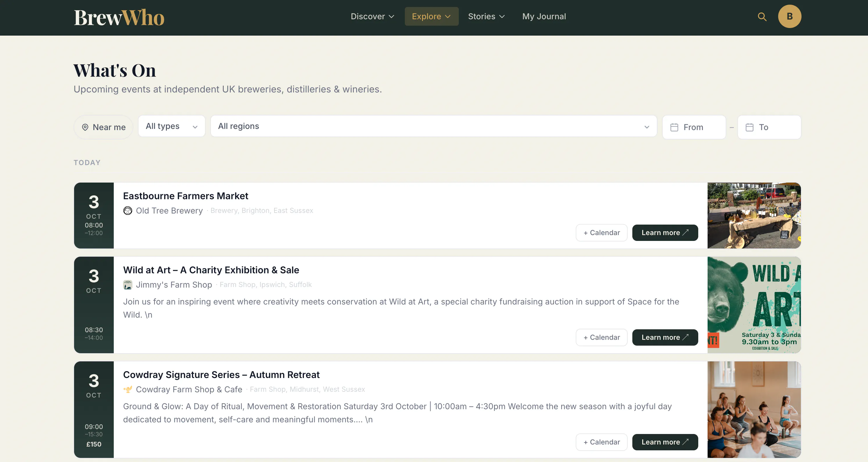
Task: Learn more about Wild at Art
Action: coord(665,338)
